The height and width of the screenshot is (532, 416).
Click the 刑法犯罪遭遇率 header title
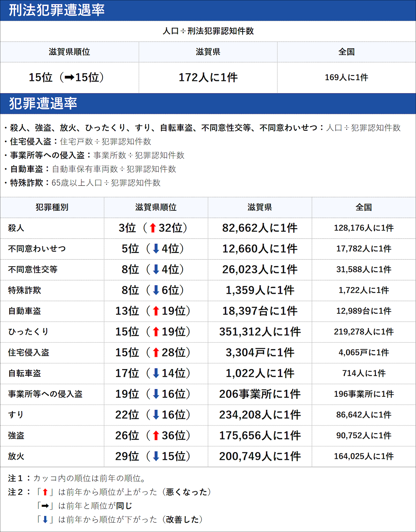[57, 10]
